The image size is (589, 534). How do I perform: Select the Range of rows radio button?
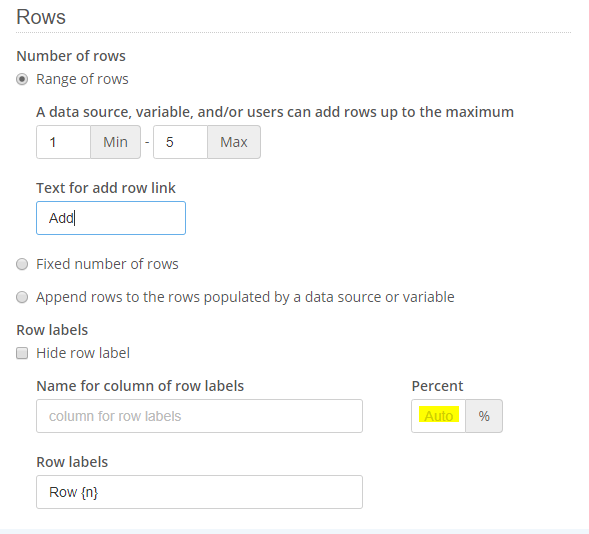point(22,79)
